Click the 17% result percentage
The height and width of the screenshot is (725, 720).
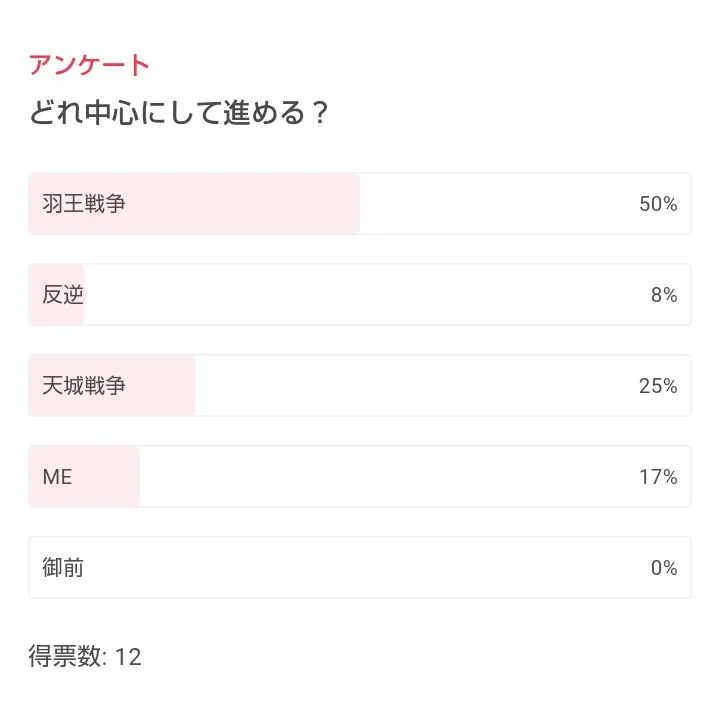click(658, 477)
